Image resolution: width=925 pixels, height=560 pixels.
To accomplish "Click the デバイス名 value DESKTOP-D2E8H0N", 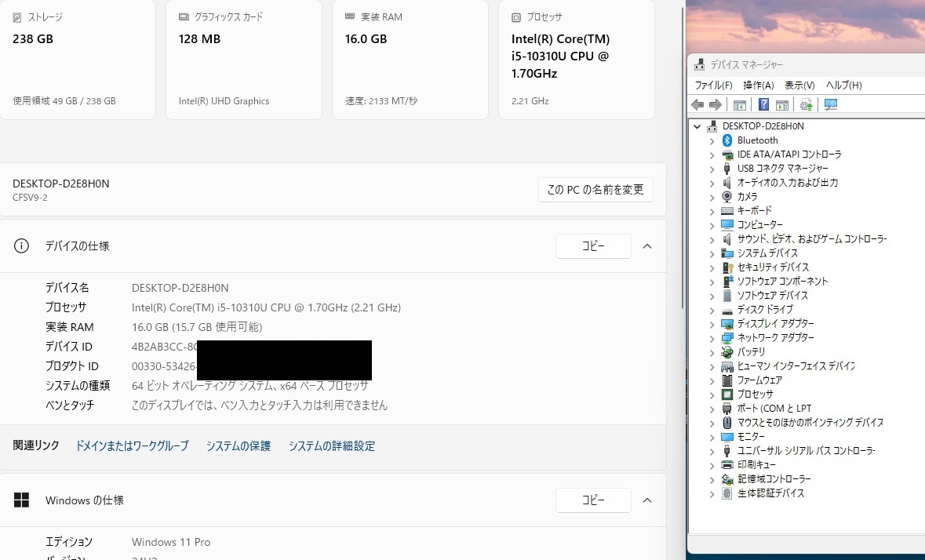I will tap(180, 288).
